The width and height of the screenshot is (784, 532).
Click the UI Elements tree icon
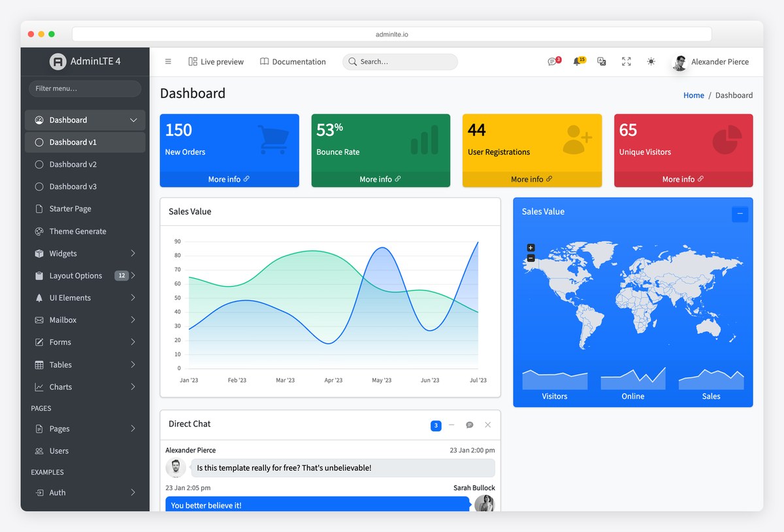[39, 298]
